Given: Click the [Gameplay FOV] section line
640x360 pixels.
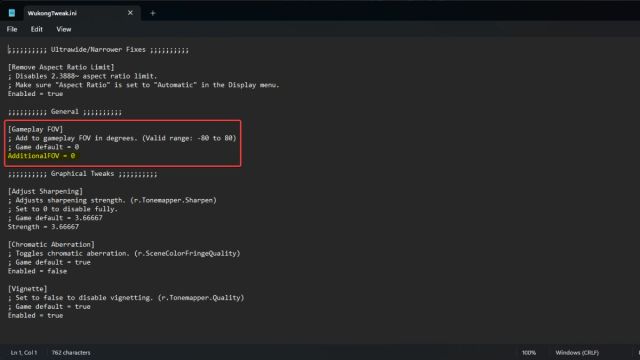Looking at the screenshot, I should click(x=36, y=129).
